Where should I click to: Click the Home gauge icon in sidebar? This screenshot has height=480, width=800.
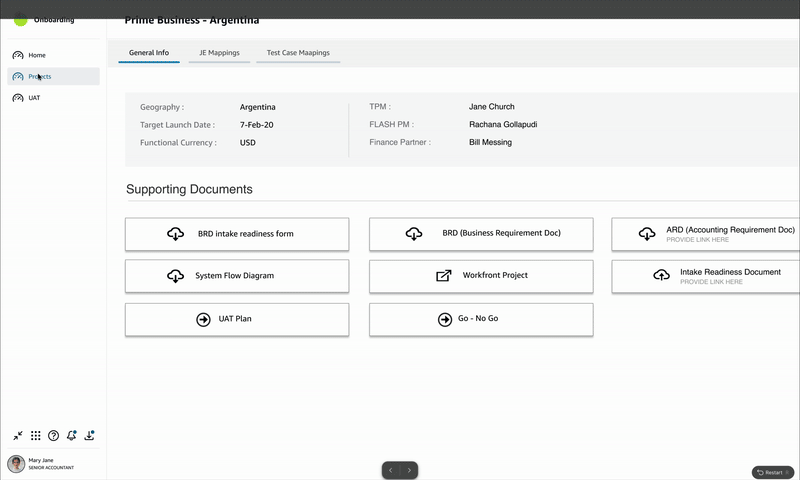(x=18, y=55)
